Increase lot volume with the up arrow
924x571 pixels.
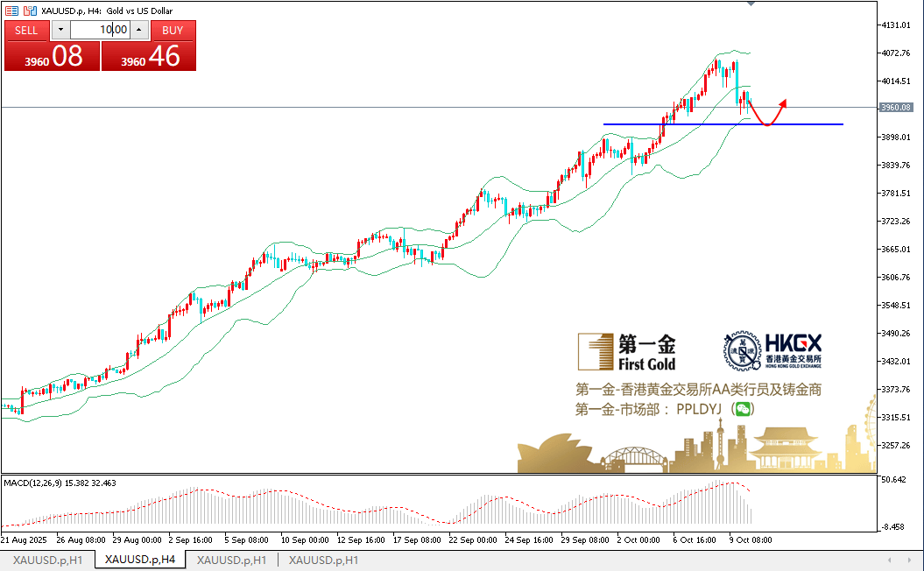click(139, 30)
